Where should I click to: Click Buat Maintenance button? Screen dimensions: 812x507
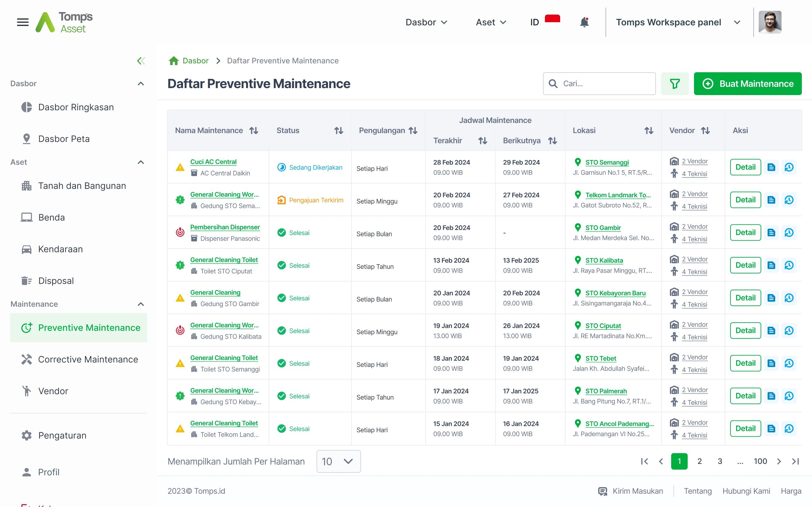point(748,83)
